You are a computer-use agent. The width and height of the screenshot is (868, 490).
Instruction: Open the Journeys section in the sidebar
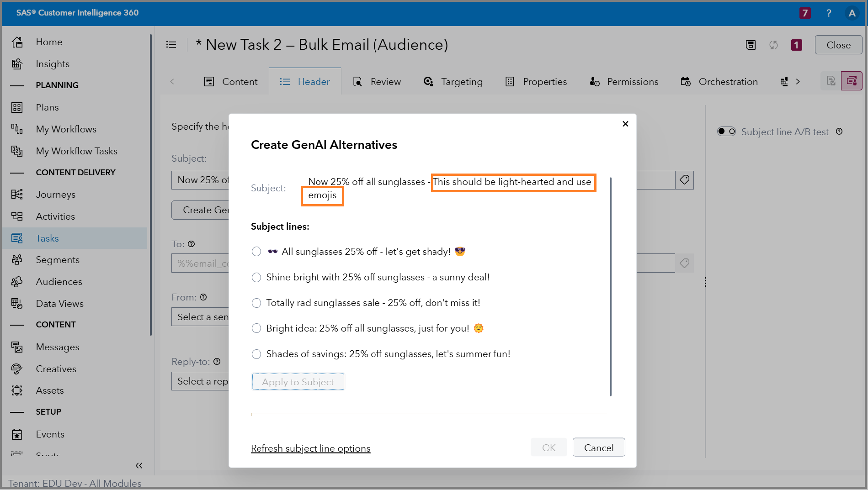[x=55, y=194]
